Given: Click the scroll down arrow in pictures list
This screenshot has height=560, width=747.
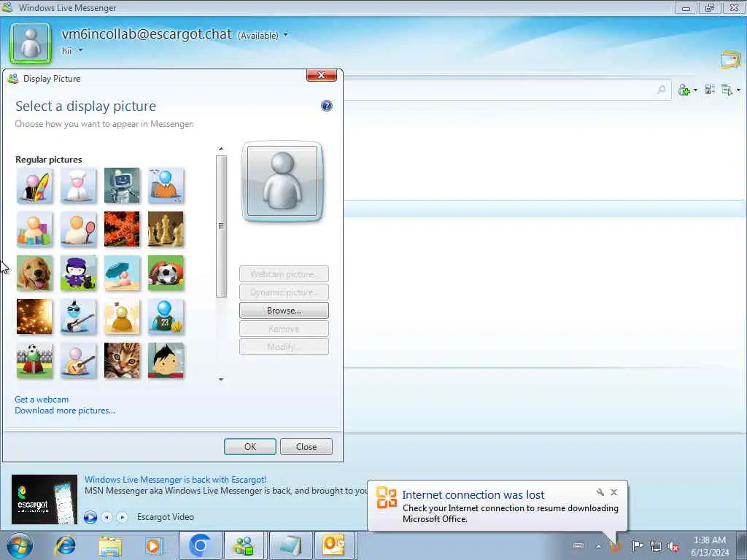Looking at the screenshot, I should pyautogui.click(x=221, y=379).
